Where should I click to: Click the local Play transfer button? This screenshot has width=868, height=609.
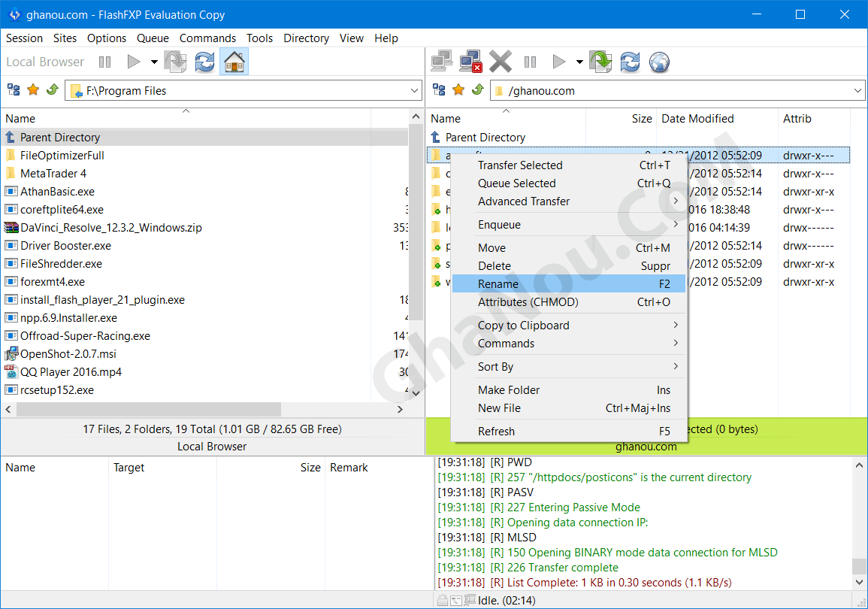pyautogui.click(x=134, y=62)
